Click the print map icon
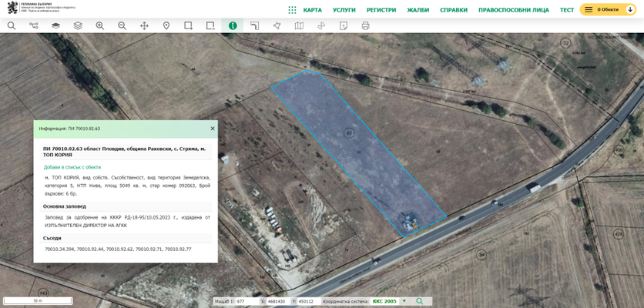 pos(365,25)
